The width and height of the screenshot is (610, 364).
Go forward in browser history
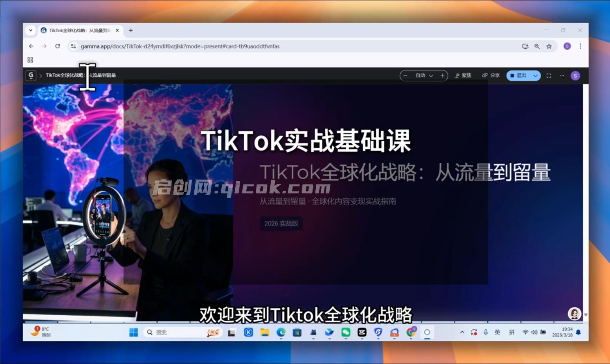click(x=44, y=46)
